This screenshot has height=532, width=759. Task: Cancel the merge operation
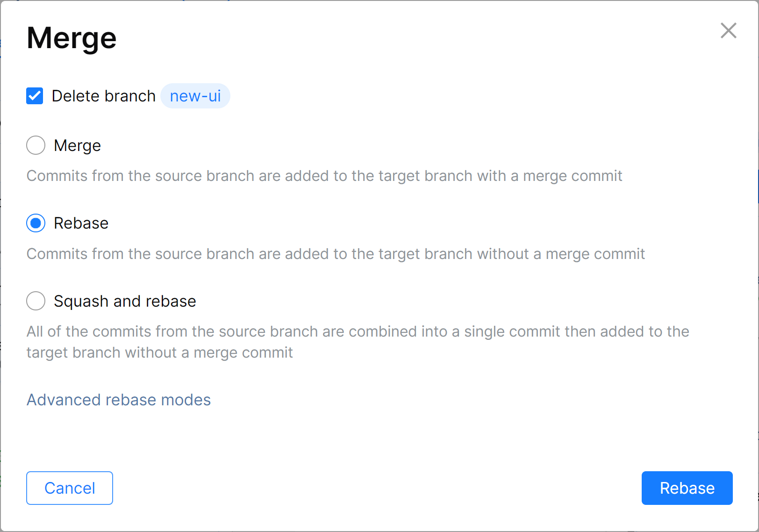(x=69, y=488)
